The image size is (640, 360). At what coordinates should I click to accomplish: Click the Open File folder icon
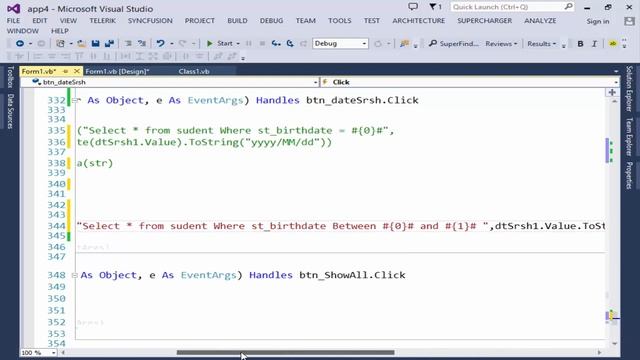pos(82,43)
